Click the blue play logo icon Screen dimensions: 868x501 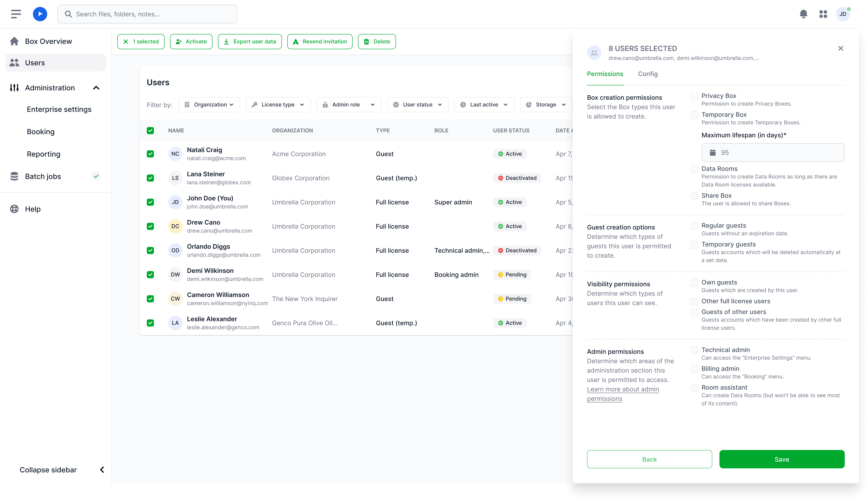(x=40, y=14)
